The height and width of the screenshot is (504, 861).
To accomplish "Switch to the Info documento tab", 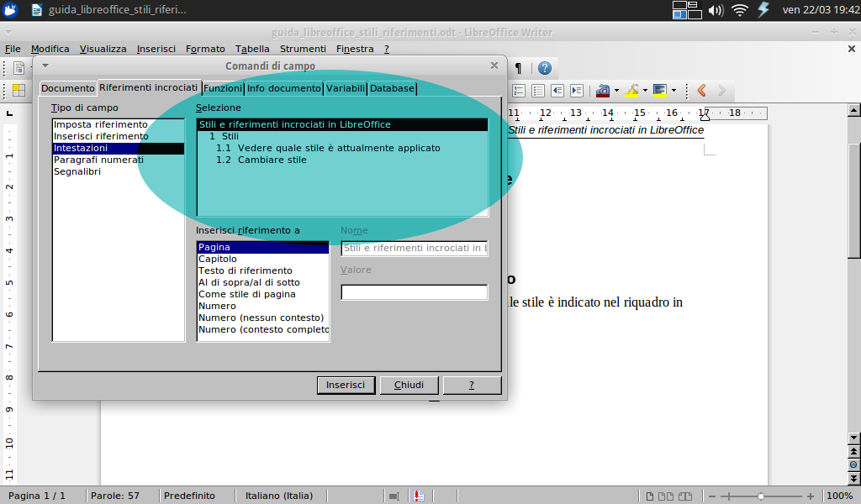I will (284, 88).
